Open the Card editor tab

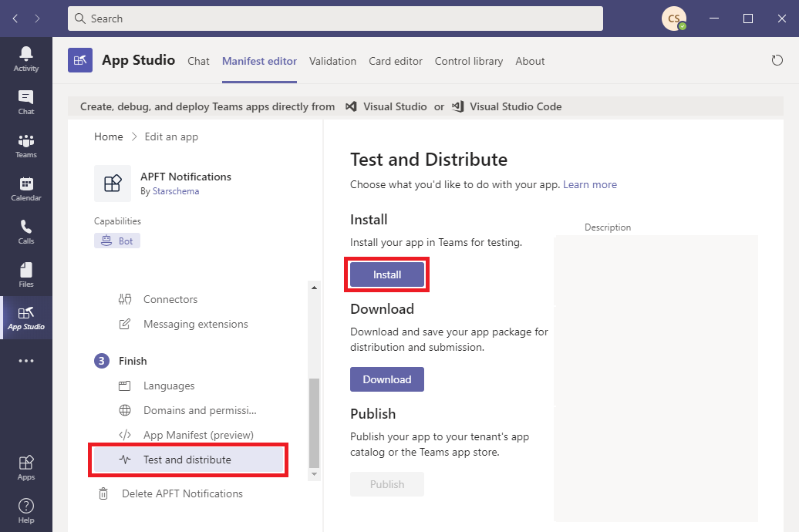[396, 61]
